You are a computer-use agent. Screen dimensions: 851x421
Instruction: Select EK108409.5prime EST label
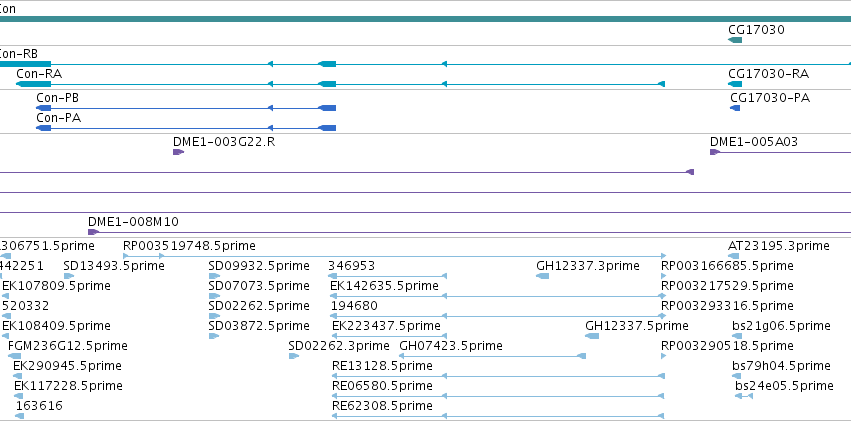56,326
